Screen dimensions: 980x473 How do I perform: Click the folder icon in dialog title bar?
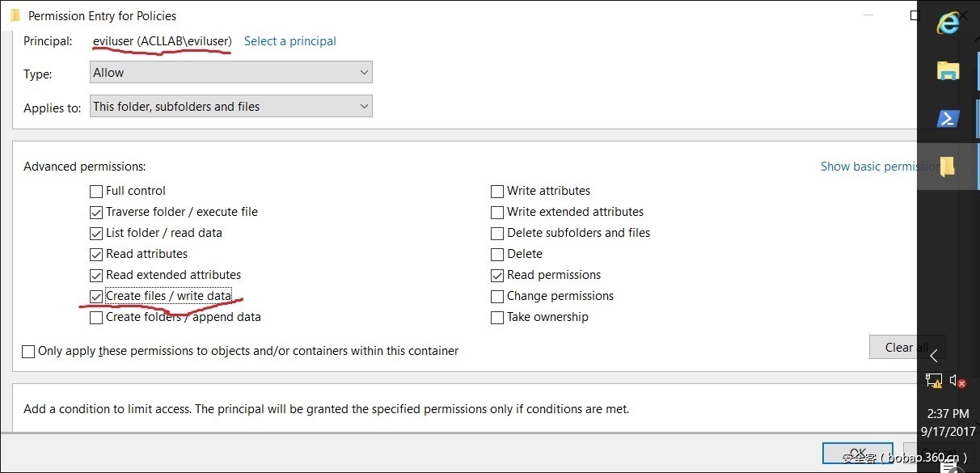[x=15, y=15]
